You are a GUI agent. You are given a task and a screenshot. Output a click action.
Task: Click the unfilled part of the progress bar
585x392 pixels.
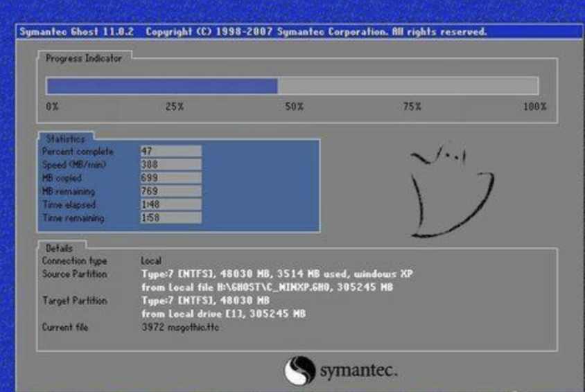click(408, 86)
